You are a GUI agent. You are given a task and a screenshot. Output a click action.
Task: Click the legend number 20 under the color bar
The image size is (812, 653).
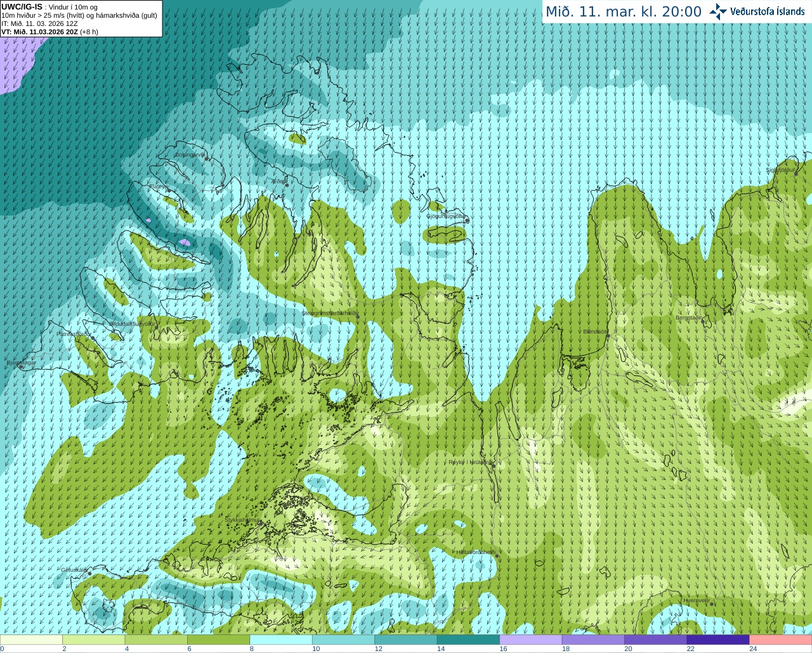(x=628, y=649)
